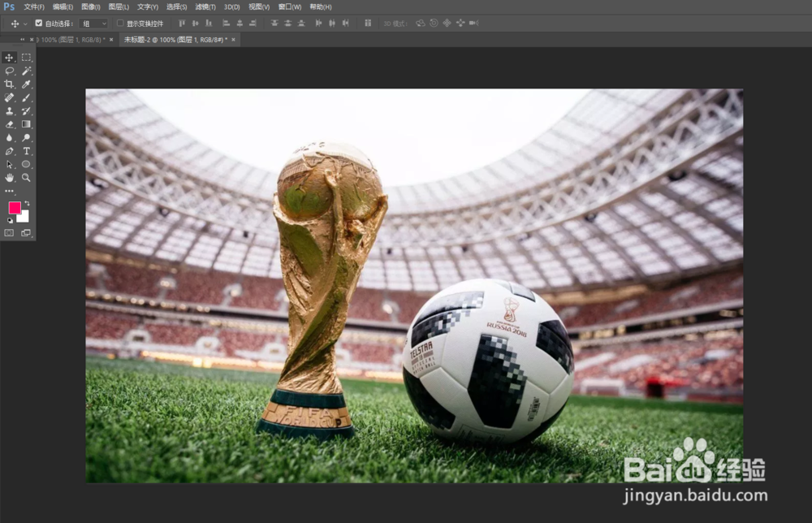812x523 pixels.
Task: Align vertical centers in options bar
Action: tap(195, 24)
